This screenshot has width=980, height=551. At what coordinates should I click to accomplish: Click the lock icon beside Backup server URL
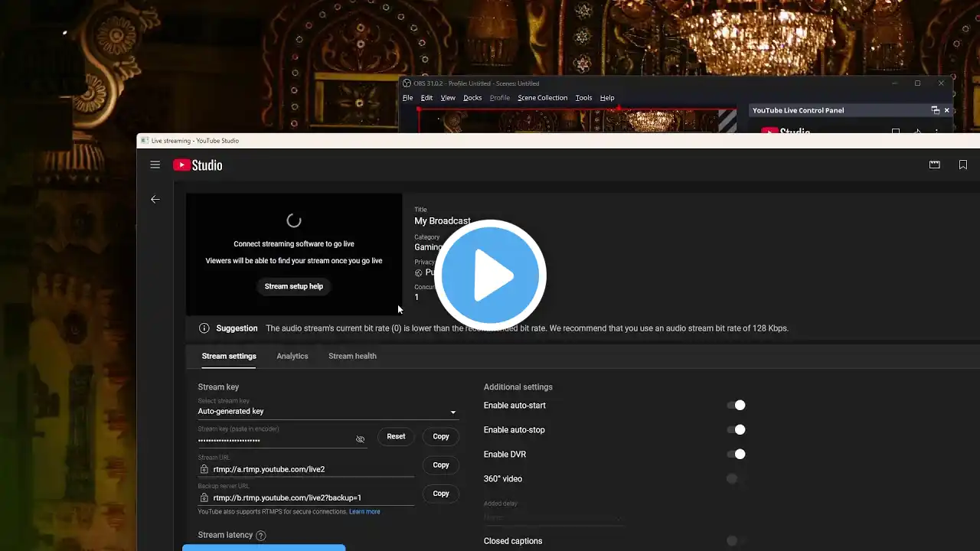click(x=204, y=497)
